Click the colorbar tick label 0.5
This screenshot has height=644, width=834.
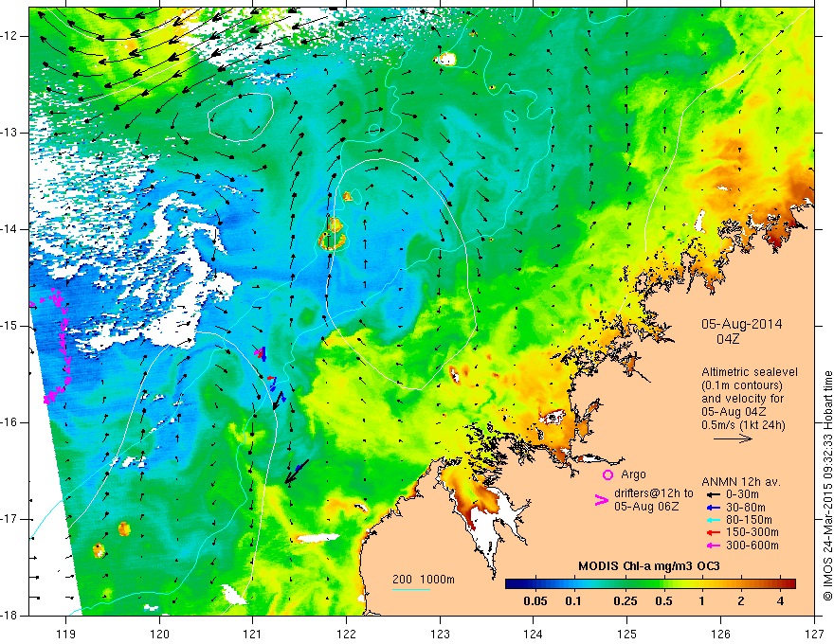(x=663, y=601)
